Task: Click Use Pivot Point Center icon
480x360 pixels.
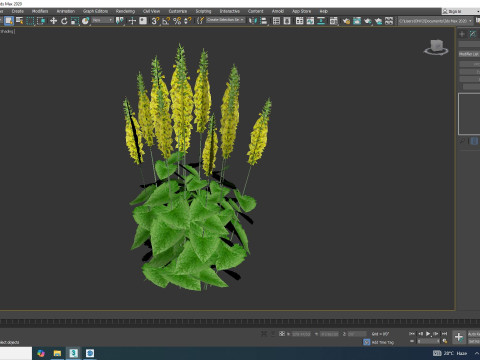Action: click(x=120, y=21)
